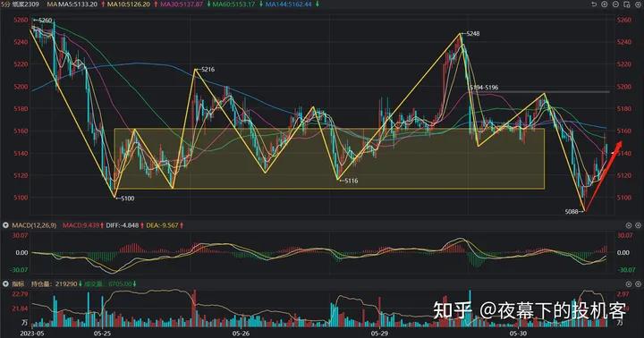Click the last circular icon in the MACD panel header

pyautogui.click(x=638, y=225)
